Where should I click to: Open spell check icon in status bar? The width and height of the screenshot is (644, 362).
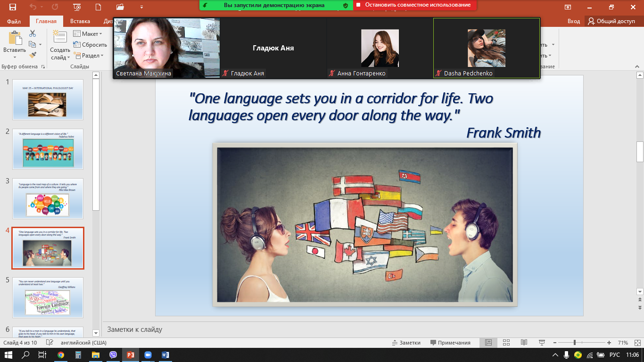click(50, 343)
